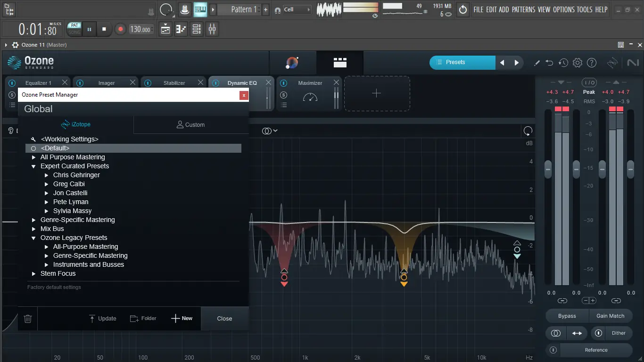Close the Ozone Preset Manager
Screen dimensions: 644x362
[x=224, y=318]
